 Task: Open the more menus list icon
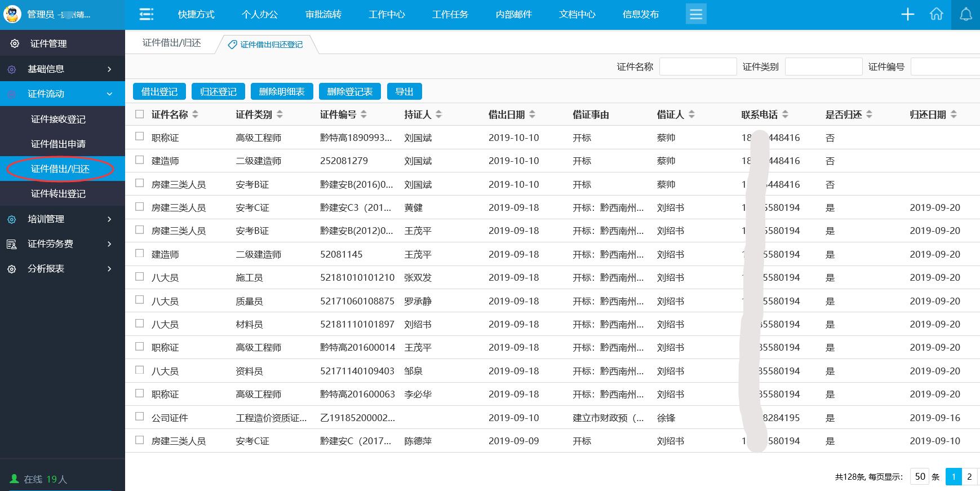click(696, 14)
